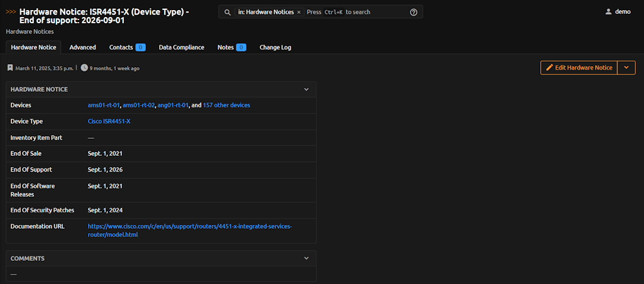The width and height of the screenshot is (644, 284).
Task: Click the Edit Hardware Notice button
Action: click(x=579, y=68)
